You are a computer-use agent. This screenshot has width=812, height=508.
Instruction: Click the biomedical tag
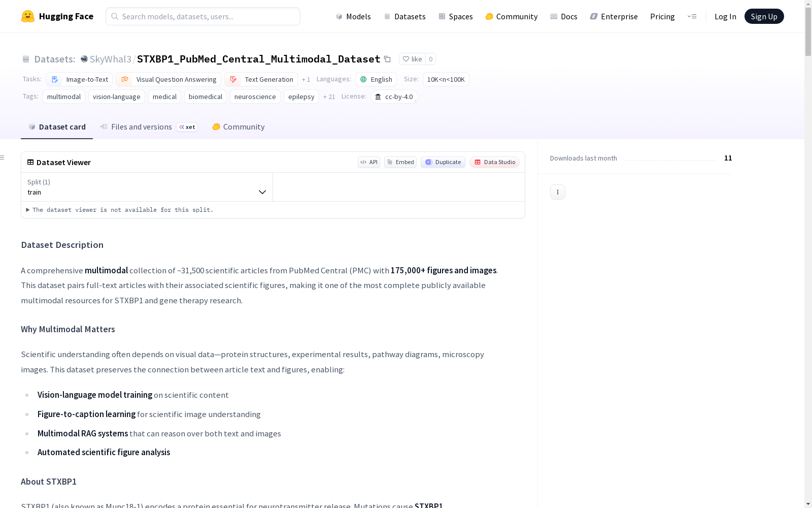coord(206,97)
